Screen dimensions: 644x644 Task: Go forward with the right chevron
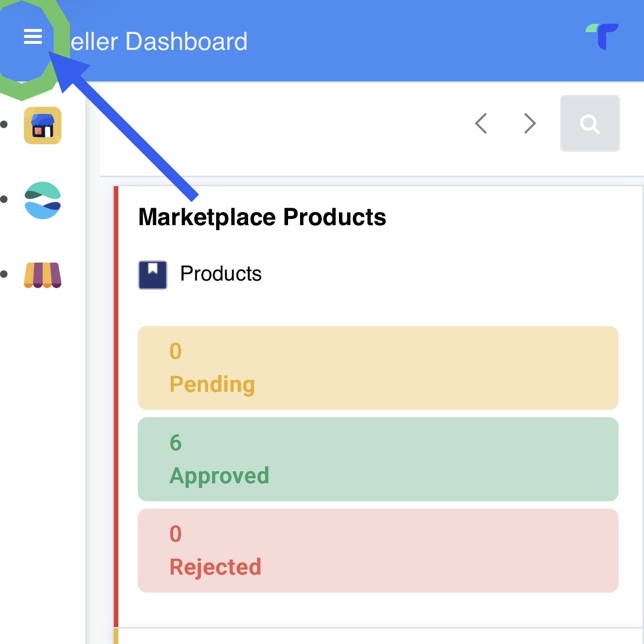(x=530, y=123)
